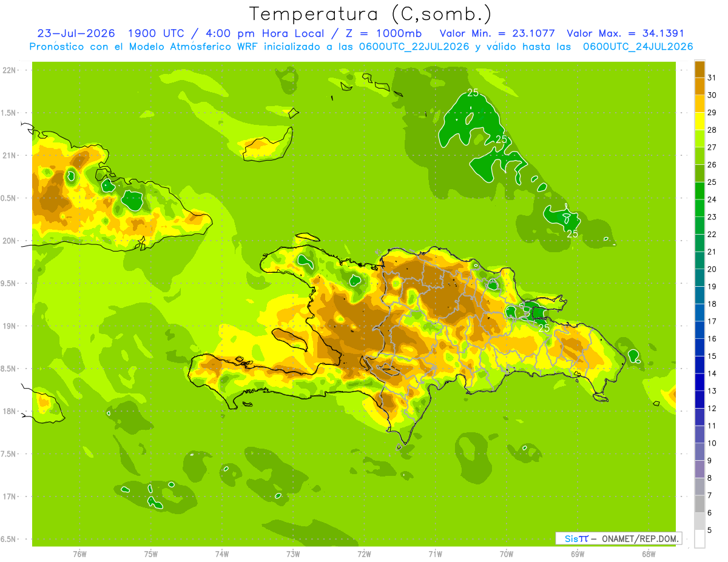The width and height of the screenshot is (728, 562).
Task: Click colorbar label '6'
Action: click(x=710, y=513)
